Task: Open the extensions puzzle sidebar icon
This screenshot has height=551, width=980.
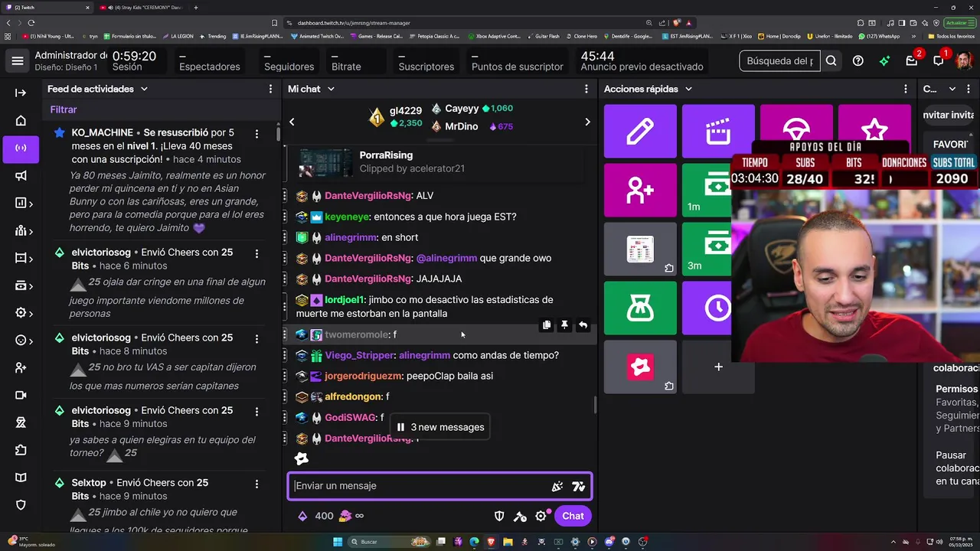Action: pyautogui.click(x=21, y=450)
